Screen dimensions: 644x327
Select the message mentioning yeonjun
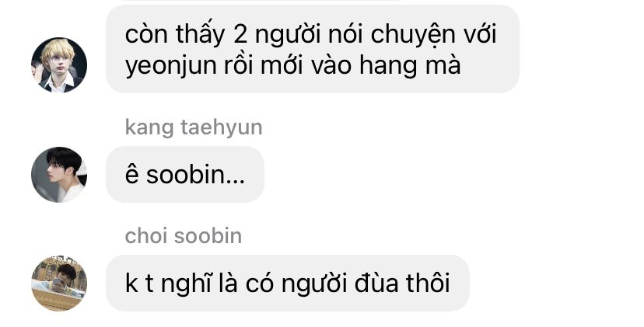click(313, 49)
